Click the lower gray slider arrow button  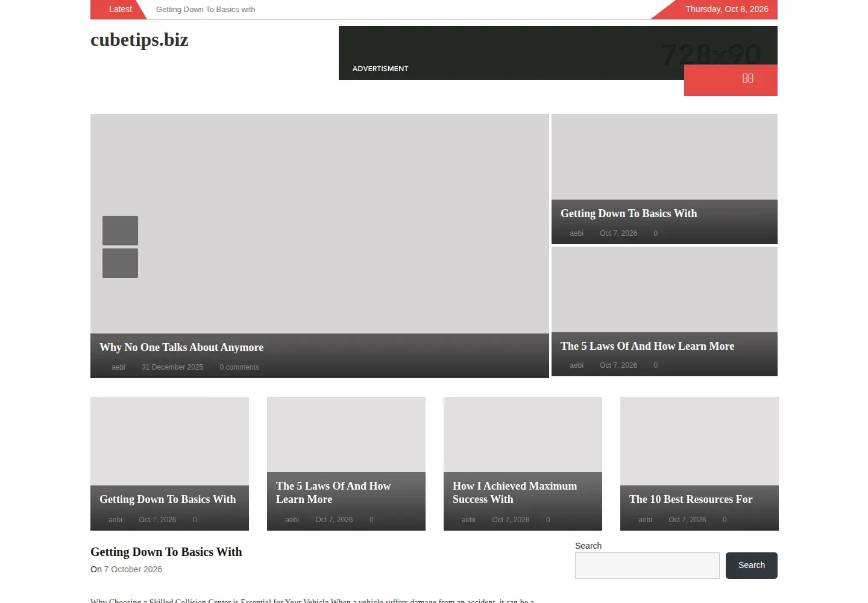pos(120,263)
